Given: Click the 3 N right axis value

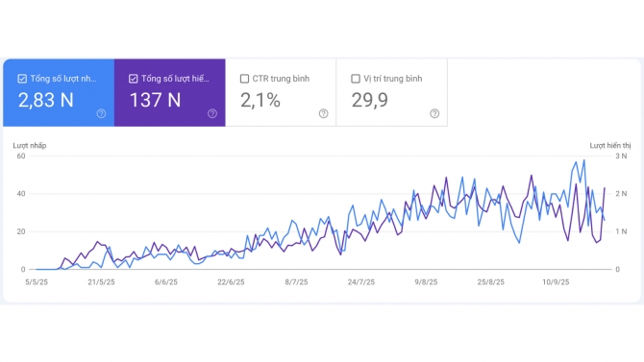Looking at the screenshot, I should 621,156.
